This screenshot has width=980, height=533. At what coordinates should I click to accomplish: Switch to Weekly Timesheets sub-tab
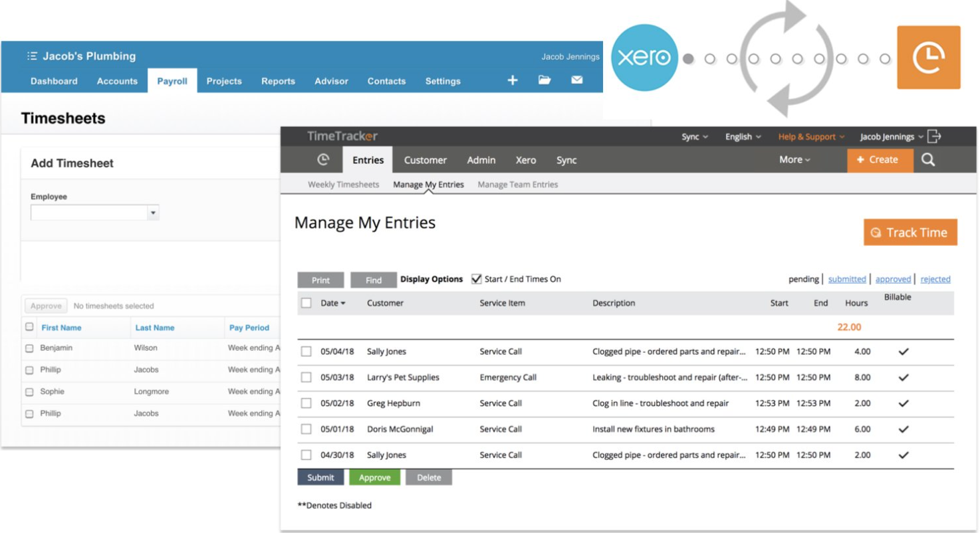tap(343, 185)
